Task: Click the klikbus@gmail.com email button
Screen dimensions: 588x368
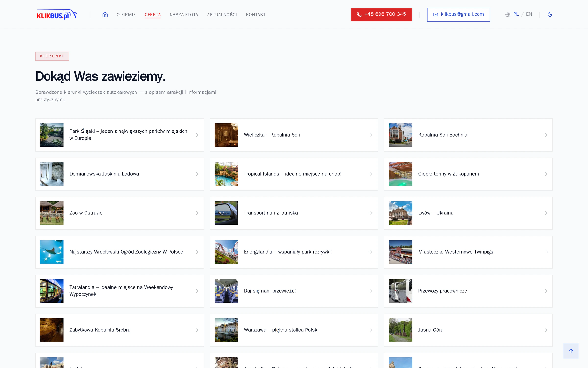Action: click(458, 15)
